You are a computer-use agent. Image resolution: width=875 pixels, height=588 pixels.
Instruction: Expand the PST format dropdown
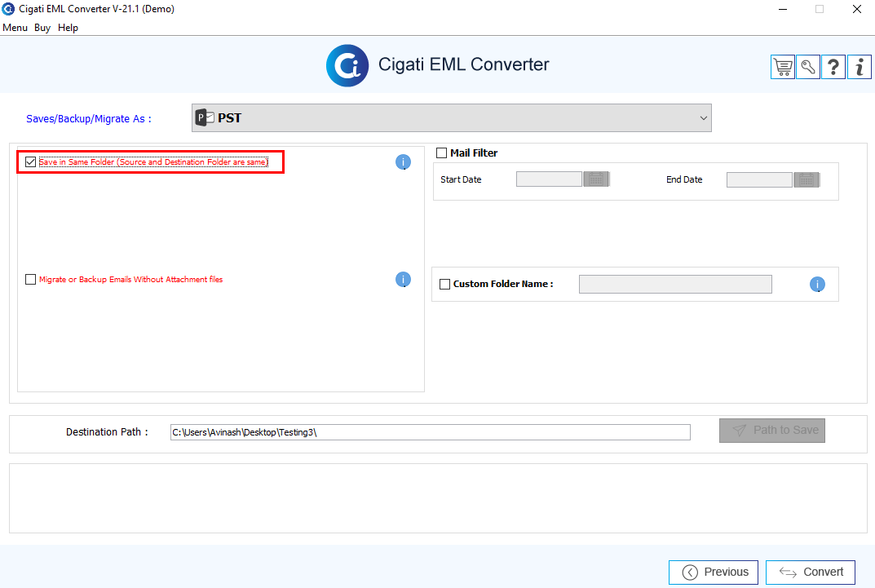pyautogui.click(x=452, y=117)
